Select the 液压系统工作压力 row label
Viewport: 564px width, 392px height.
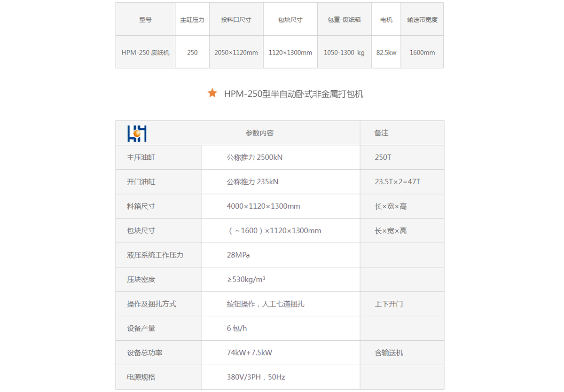point(155,255)
